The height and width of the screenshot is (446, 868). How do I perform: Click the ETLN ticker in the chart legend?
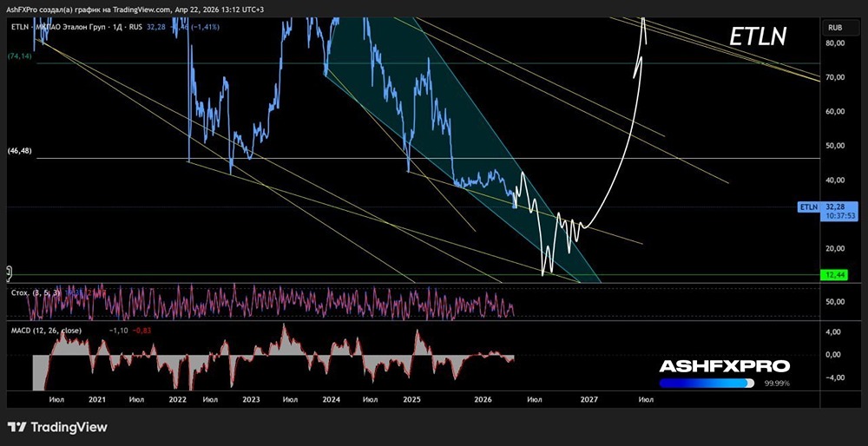click(19, 27)
